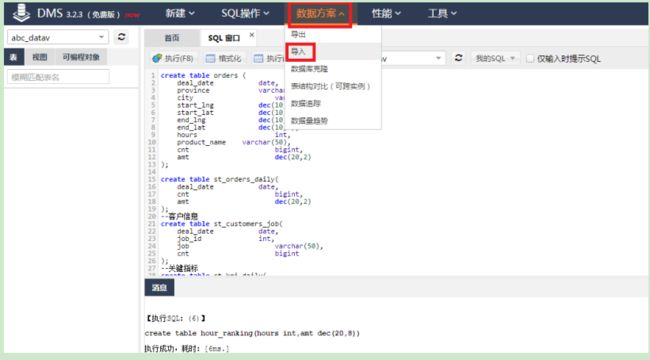Click the 格式化 format icon
650x360 pixels.
[x=211, y=58]
